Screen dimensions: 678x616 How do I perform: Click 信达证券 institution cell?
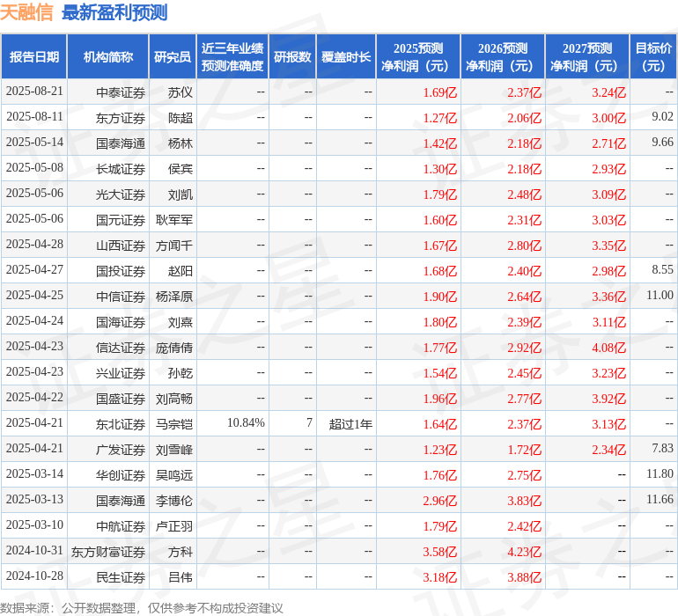(x=121, y=348)
